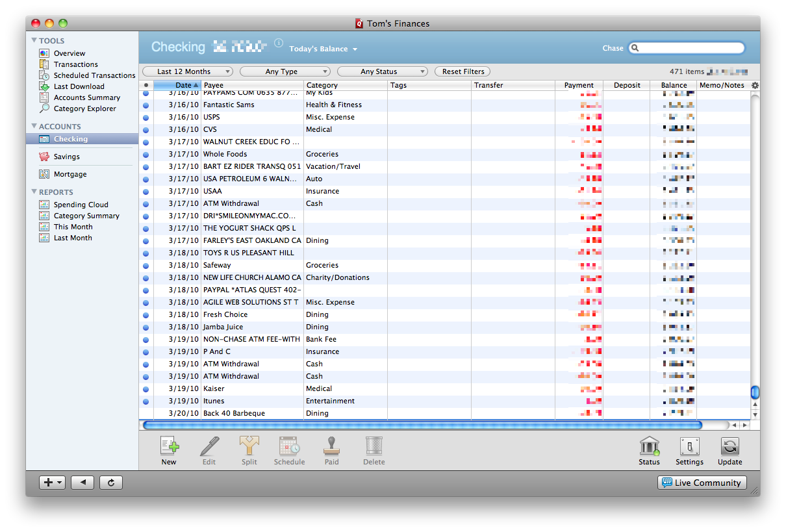Click the account info icon
The image size is (786, 532).
coord(279,43)
